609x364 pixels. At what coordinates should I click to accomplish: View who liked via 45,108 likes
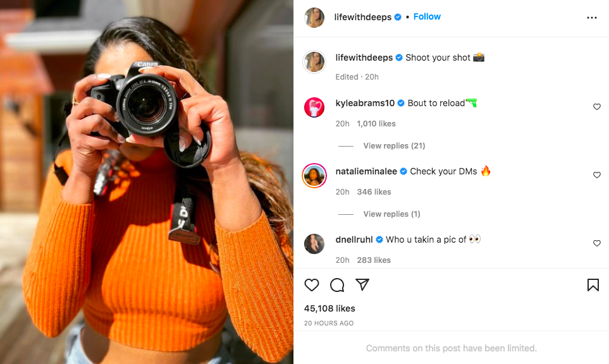click(x=329, y=308)
